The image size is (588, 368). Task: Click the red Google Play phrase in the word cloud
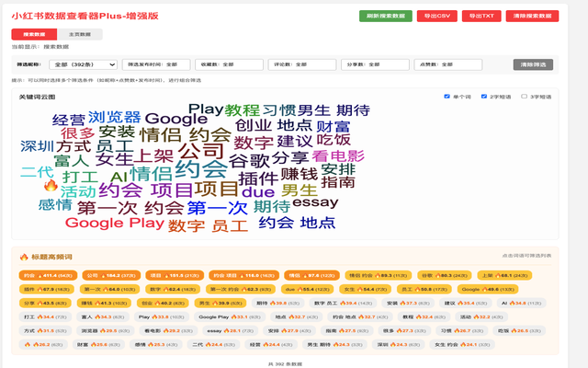115,223
